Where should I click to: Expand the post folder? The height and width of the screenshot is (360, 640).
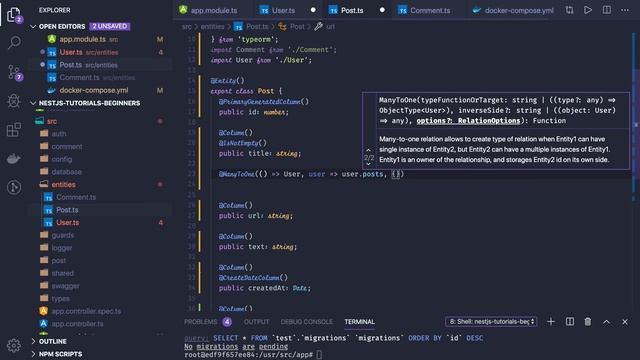(x=100, y=260)
